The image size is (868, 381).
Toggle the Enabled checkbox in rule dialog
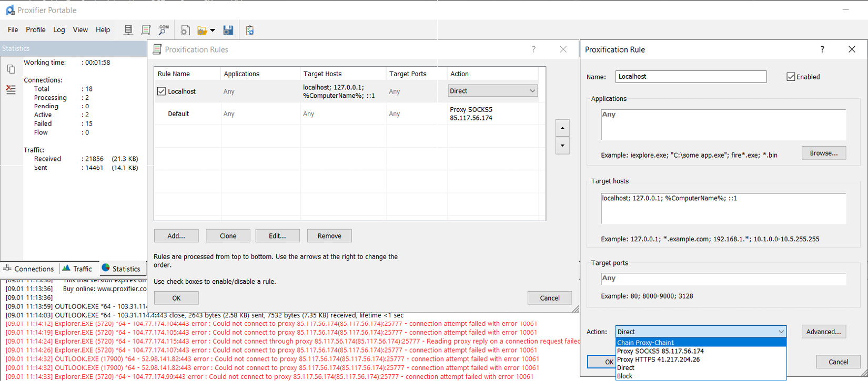[791, 77]
